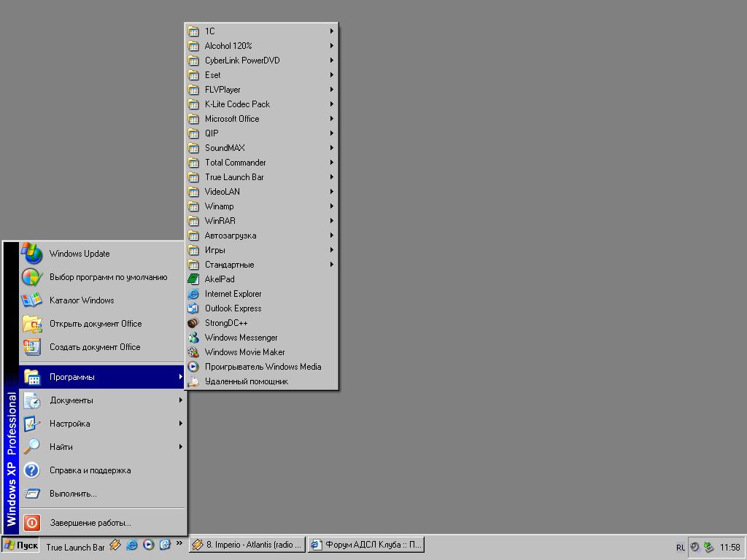
Task: Expand the 1C submenu arrow
Action: [332, 31]
